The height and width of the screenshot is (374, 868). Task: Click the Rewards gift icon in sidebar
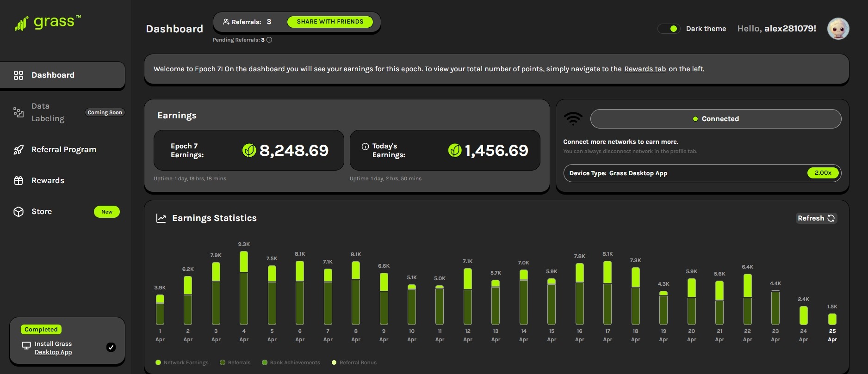click(19, 181)
